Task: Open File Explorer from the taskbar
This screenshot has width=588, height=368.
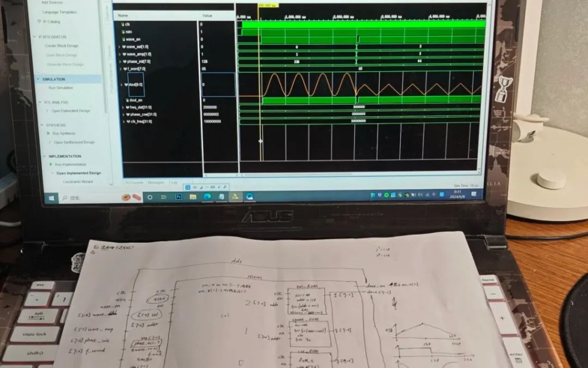Action: click(192, 196)
